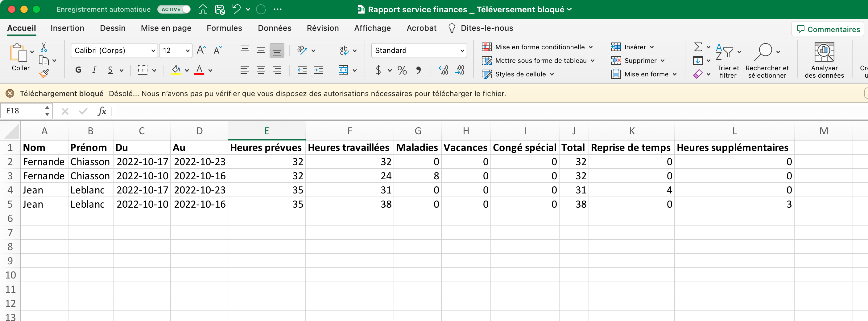
Task: Align text to the top
Action: coord(245,50)
